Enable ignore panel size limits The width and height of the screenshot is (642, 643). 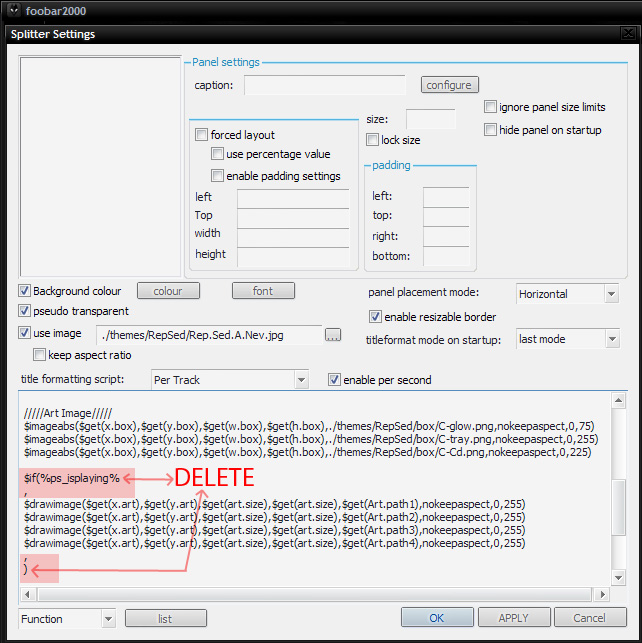(x=490, y=107)
